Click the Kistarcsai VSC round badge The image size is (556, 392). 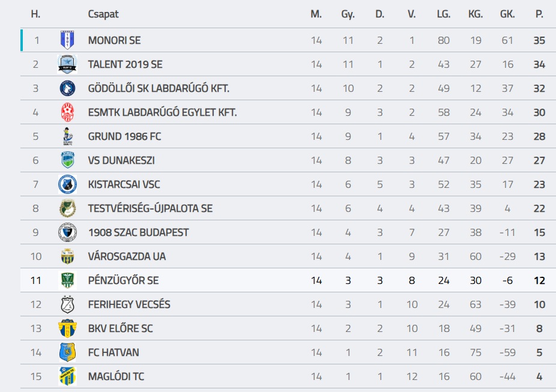pos(67,184)
